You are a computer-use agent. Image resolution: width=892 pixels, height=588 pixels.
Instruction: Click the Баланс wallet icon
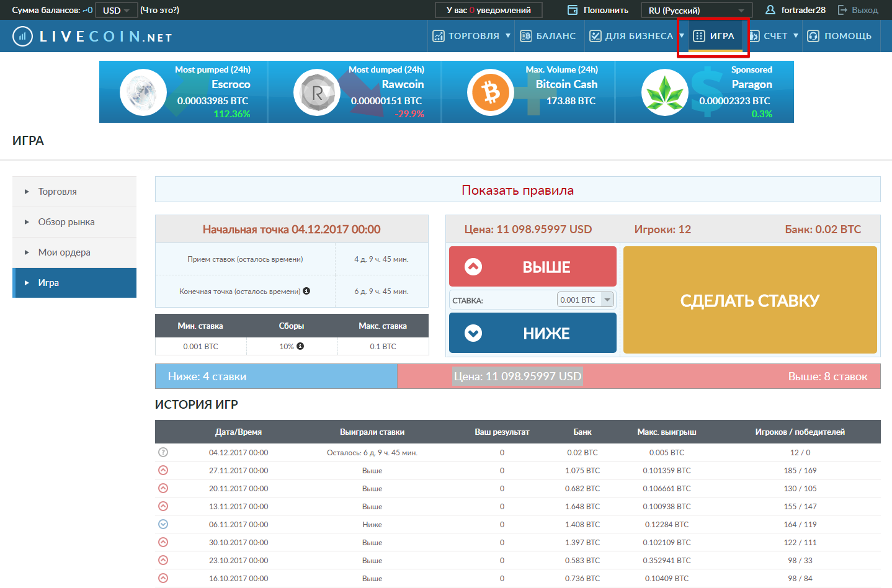[526, 36]
